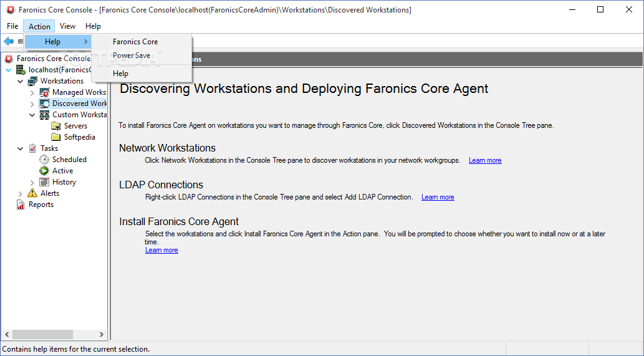Click the Install Faronics Core Agent heading
This screenshot has width=644, height=356.
pos(179,221)
